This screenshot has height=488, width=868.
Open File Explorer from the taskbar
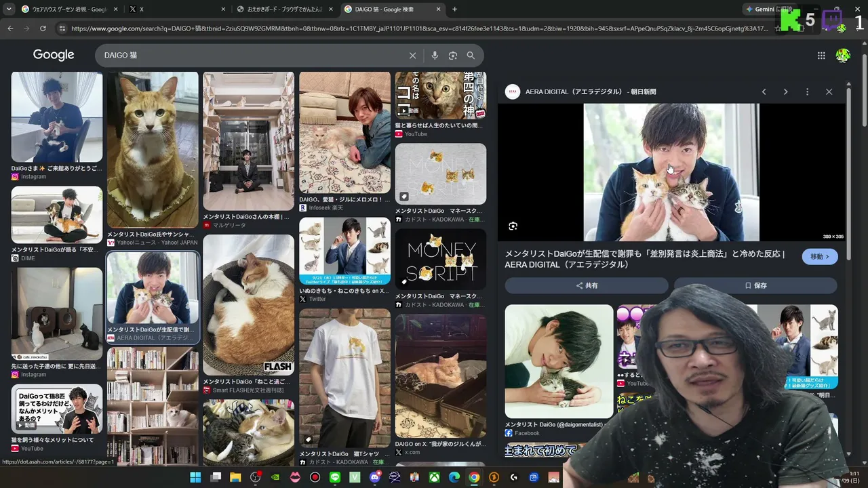pos(235,477)
